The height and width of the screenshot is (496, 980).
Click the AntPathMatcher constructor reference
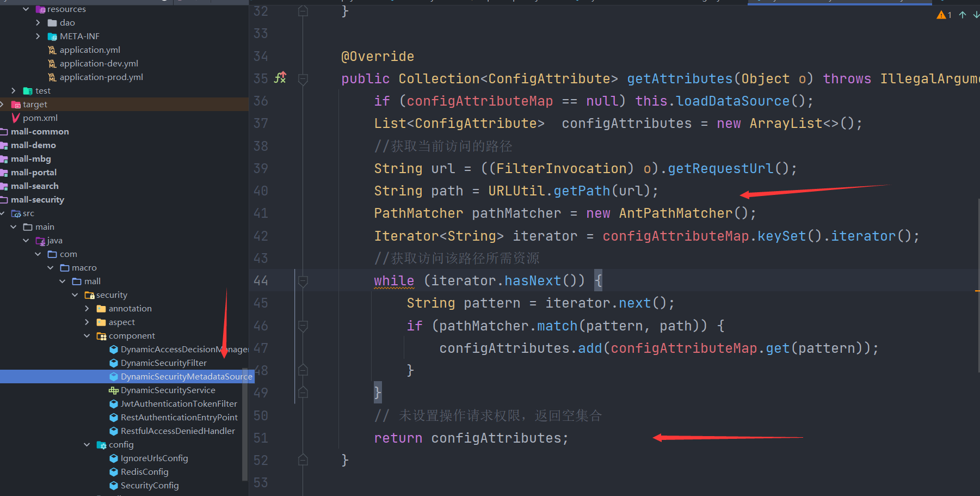(x=675, y=213)
